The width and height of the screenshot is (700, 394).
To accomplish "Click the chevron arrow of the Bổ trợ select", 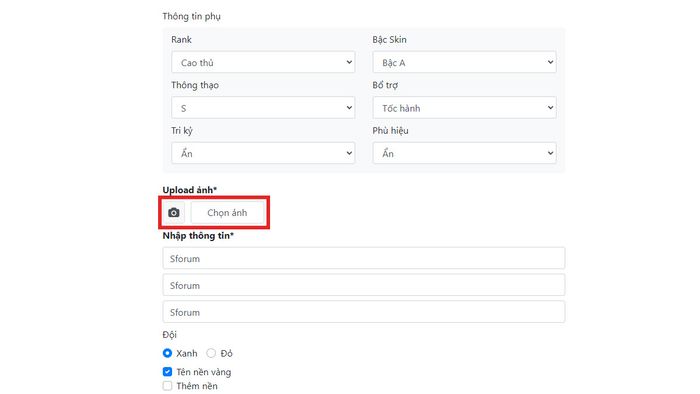I will coord(550,108).
